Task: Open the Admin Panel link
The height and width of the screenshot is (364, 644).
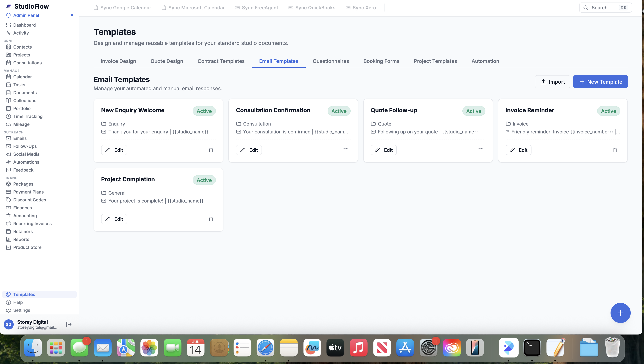Action: (x=26, y=15)
